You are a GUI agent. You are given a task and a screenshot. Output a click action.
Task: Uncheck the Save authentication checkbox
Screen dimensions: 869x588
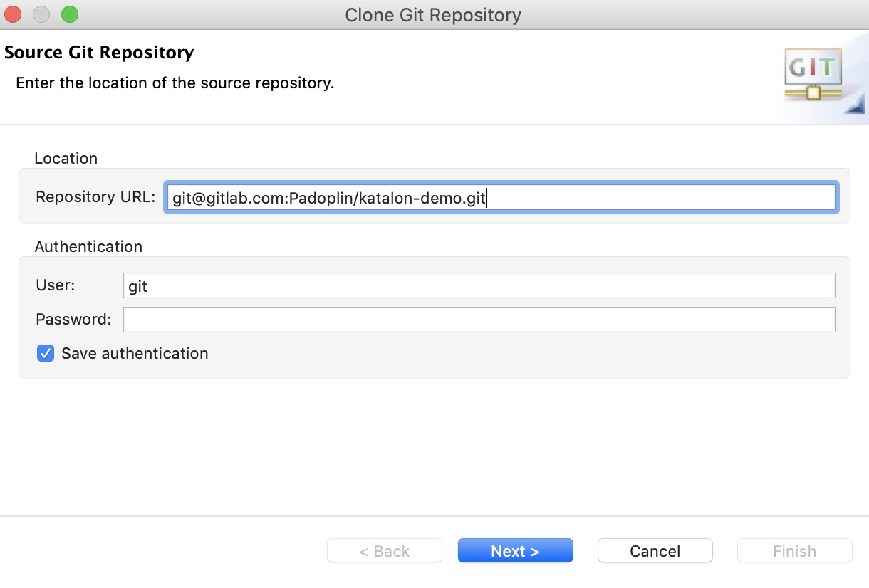pyautogui.click(x=46, y=353)
